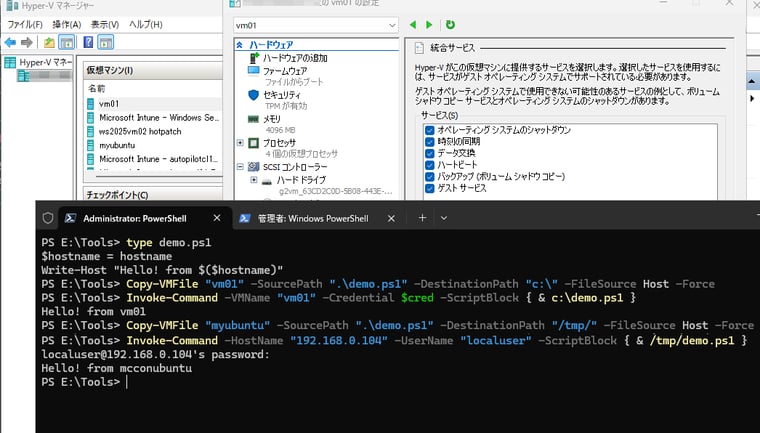
Task: Select the Hyper-V マネージャー tree root
Action: point(38,63)
